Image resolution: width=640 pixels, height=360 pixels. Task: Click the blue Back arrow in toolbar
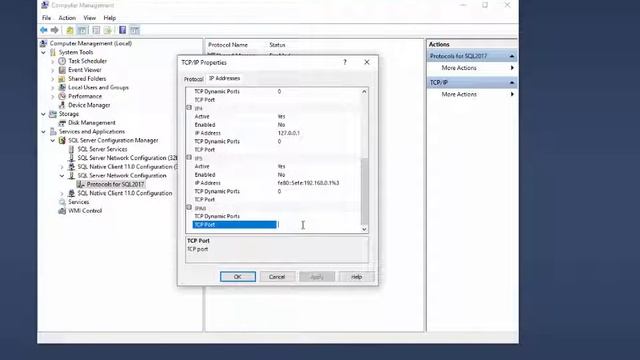point(44,30)
